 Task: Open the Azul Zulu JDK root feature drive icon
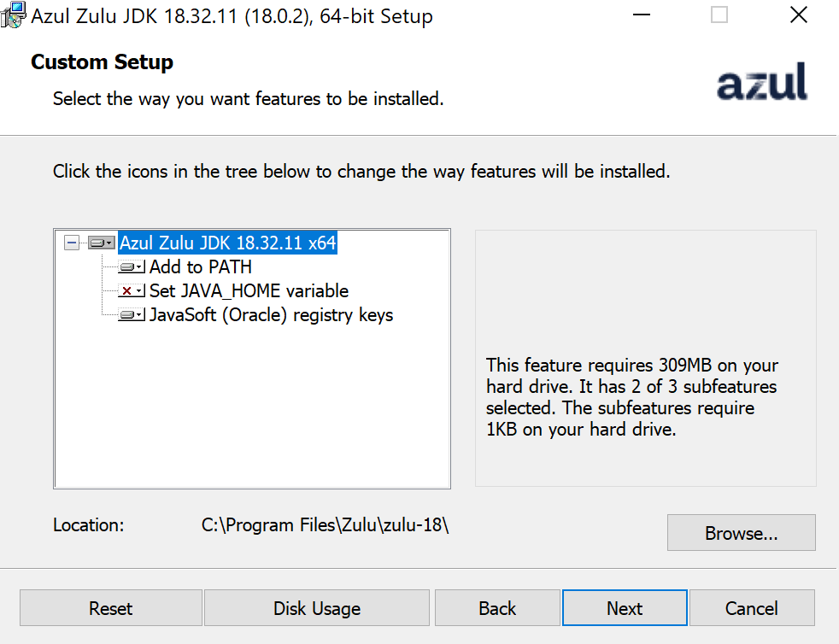[x=101, y=243]
